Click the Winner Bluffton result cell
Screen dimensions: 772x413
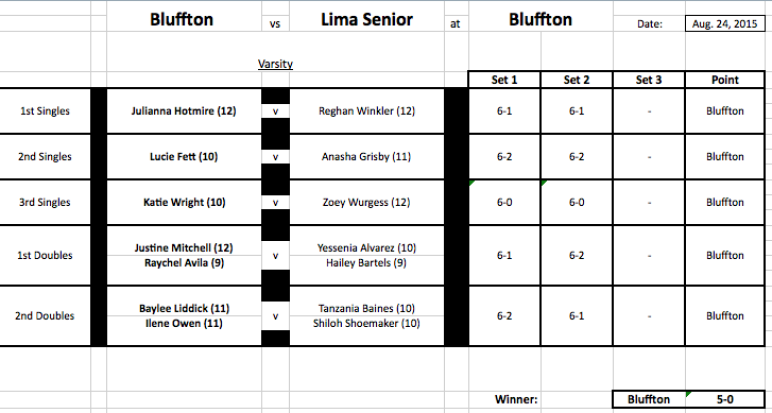click(x=649, y=399)
